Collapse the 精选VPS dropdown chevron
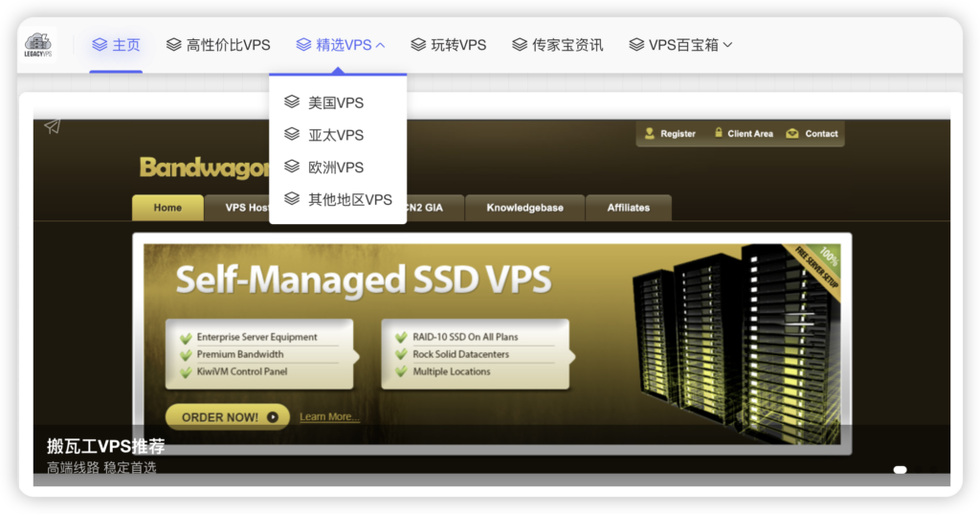980x514 pixels. 380,45
